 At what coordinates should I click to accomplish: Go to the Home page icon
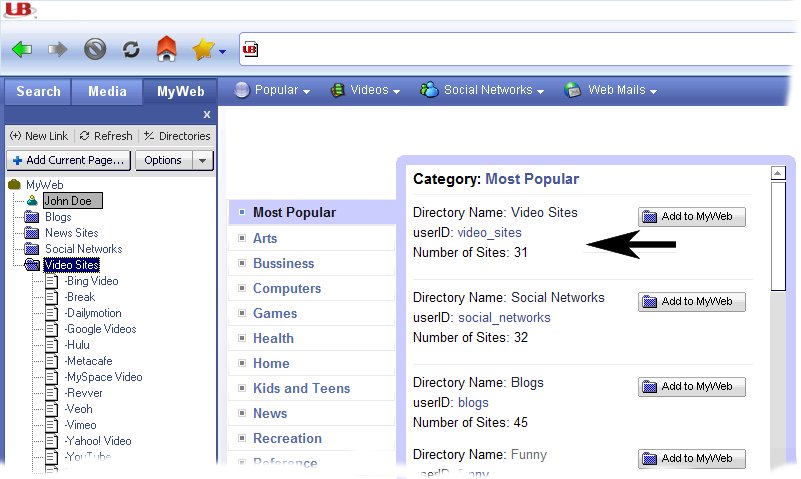coord(167,49)
